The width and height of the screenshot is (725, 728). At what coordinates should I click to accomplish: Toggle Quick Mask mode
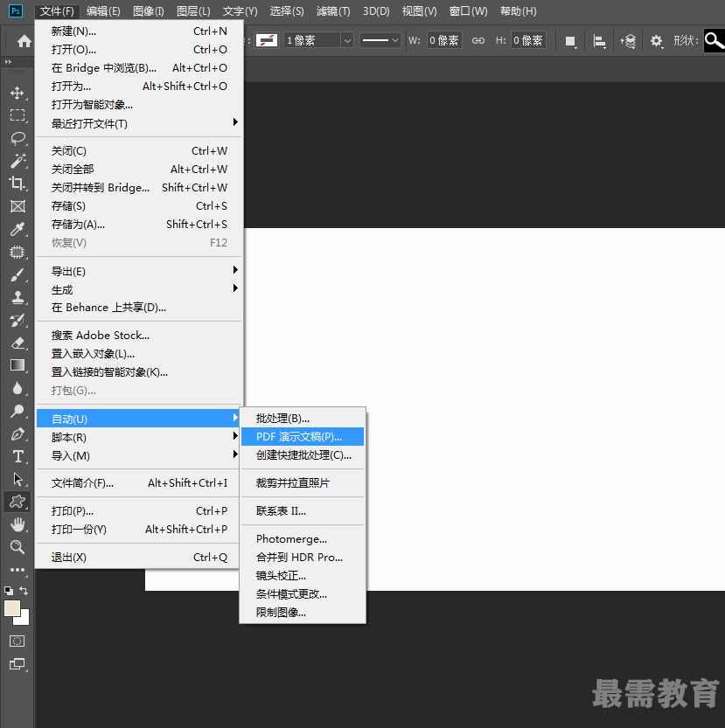point(17,641)
